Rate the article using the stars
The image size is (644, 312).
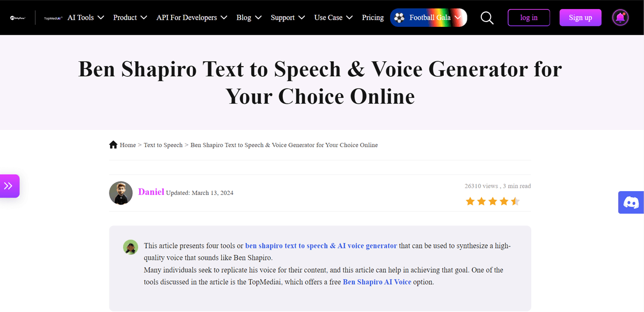click(x=492, y=201)
